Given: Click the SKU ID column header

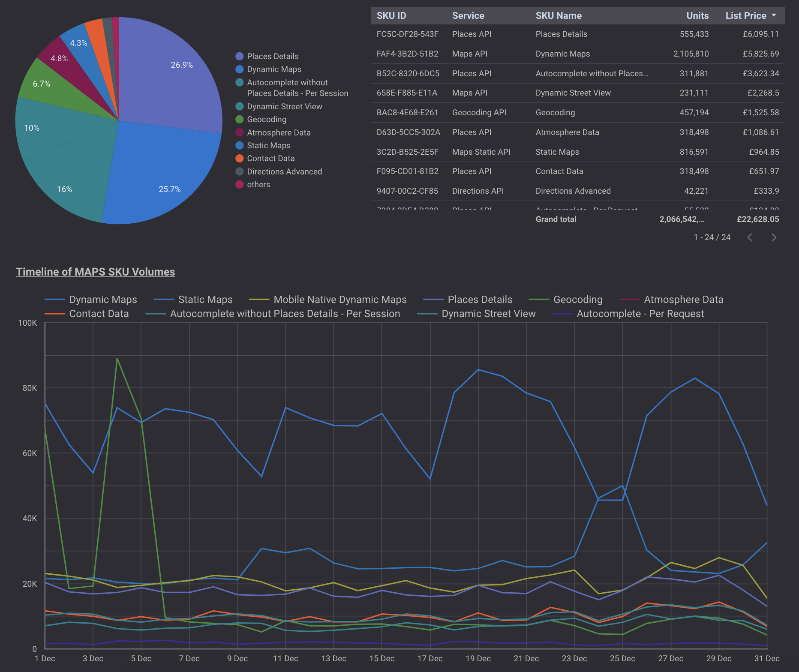Looking at the screenshot, I should point(391,15).
